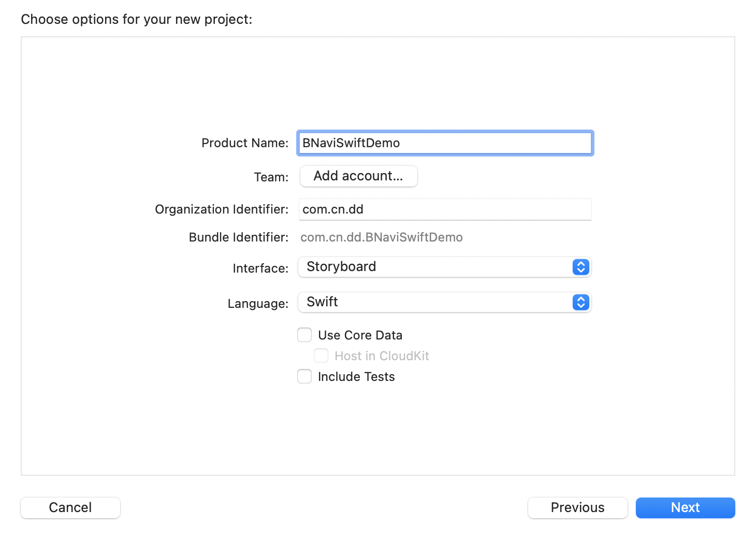Toggle the Host in CloudKit checkbox
This screenshot has height=539, width=756.
click(x=321, y=356)
